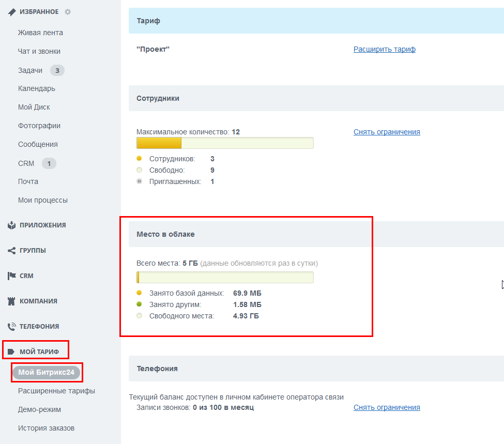Click the employees usage progress bar

coord(225,143)
